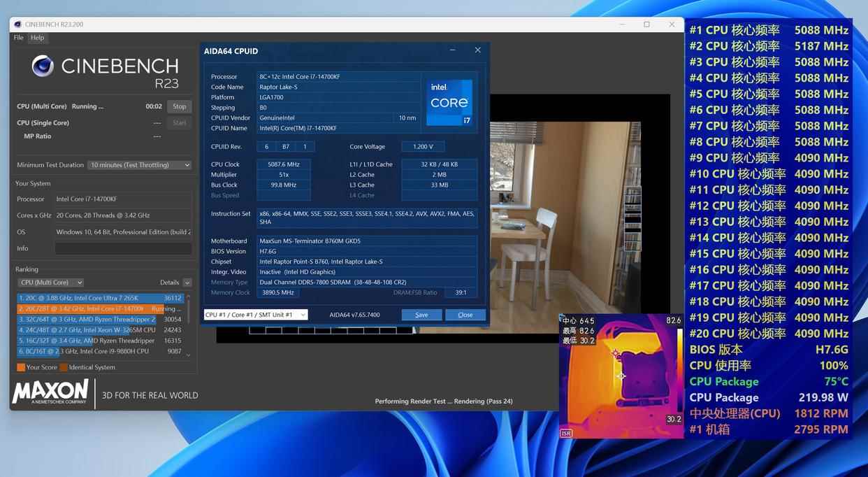
Task: Open the Minimum Test Duration dropdown
Action: click(140, 165)
